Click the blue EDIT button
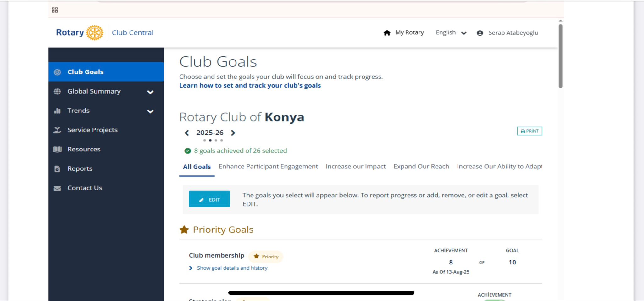This screenshot has width=644, height=301. 209,199
